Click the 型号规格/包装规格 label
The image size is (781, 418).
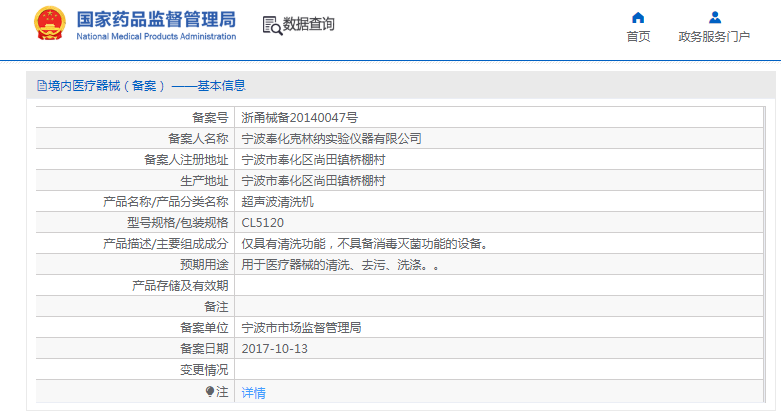(x=178, y=223)
